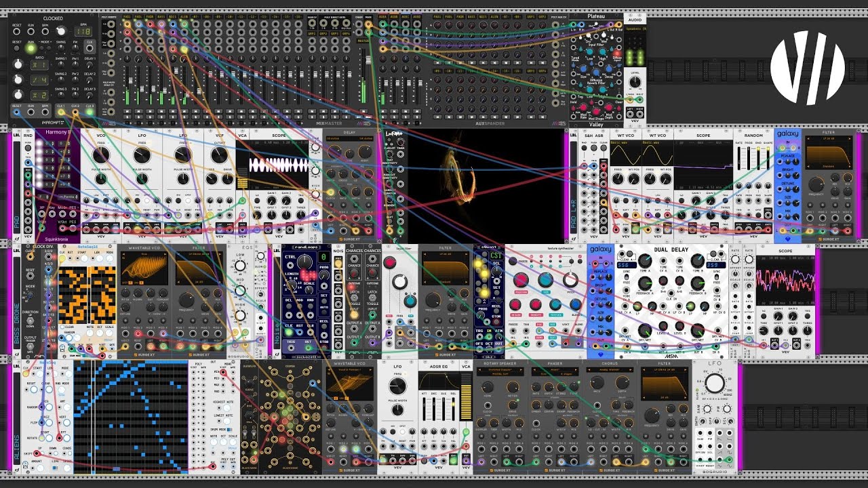Click the MASTER label in MixMaster
Image resolution: width=868 pixels, height=488 pixels.
coord(363,40)
